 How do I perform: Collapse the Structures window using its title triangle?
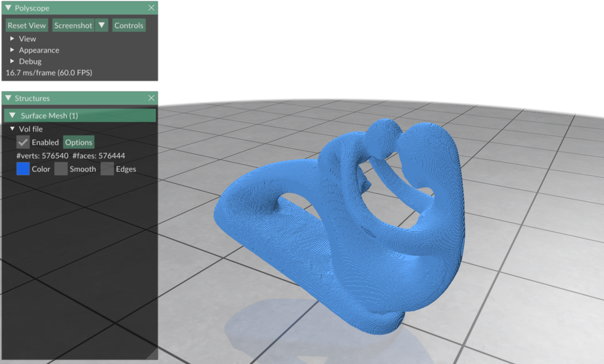coord(8,98)
